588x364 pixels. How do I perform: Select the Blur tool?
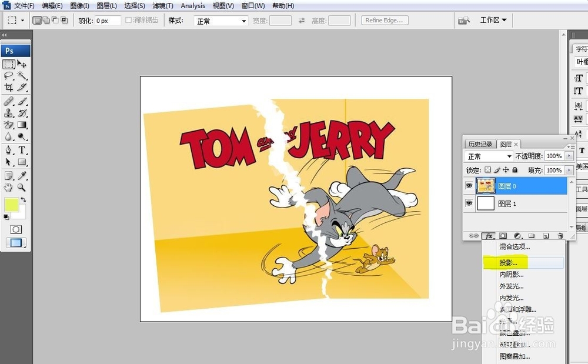coord(9,136)
